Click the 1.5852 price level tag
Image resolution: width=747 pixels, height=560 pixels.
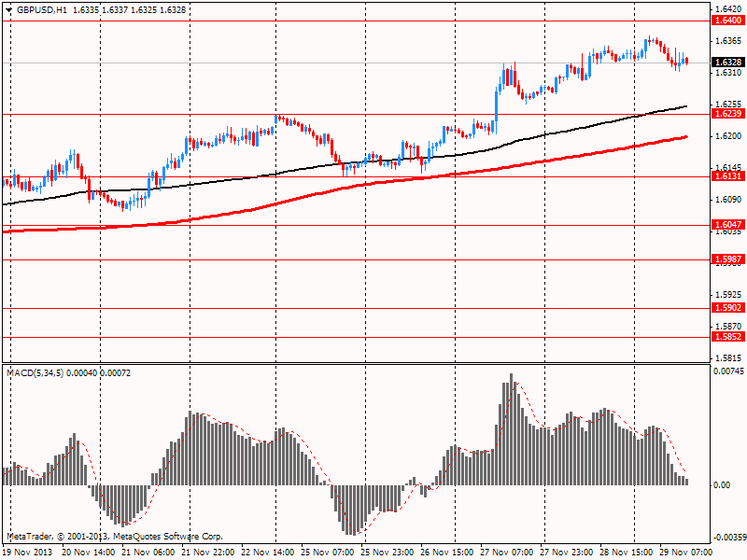728,337
